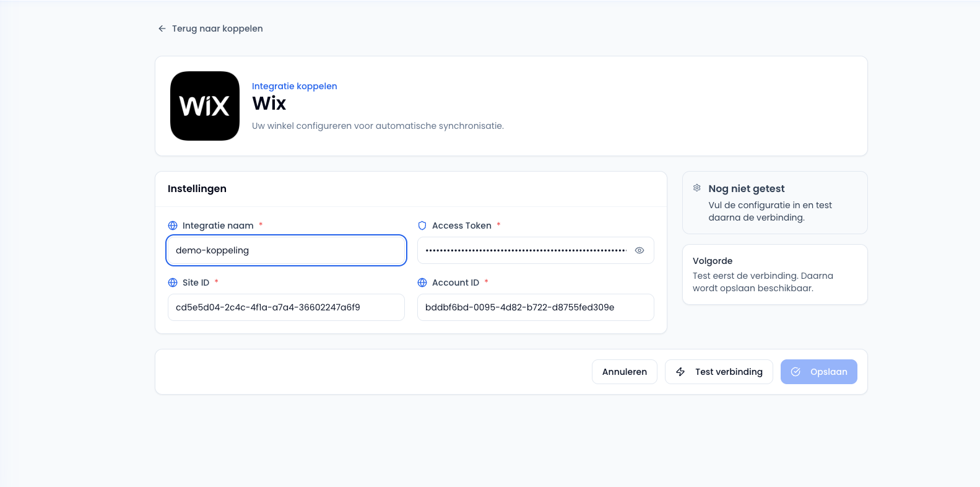
Task: Show the Access Token with eye icon
Action: coord(640,250)
